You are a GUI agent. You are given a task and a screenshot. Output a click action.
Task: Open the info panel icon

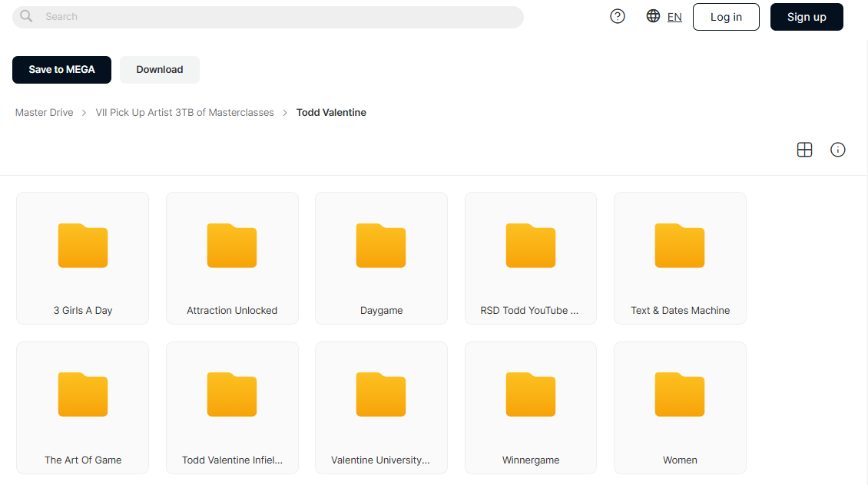click(x=837, y=150)
